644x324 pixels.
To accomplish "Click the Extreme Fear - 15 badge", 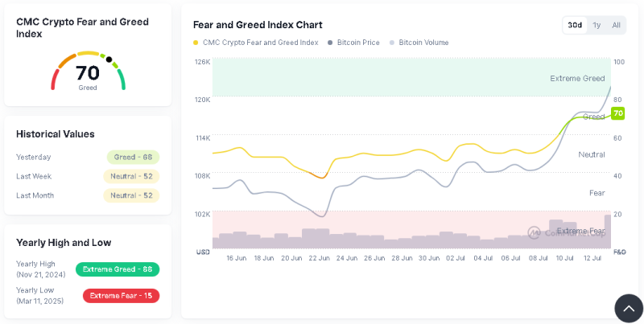I will [x=122, y=296].
